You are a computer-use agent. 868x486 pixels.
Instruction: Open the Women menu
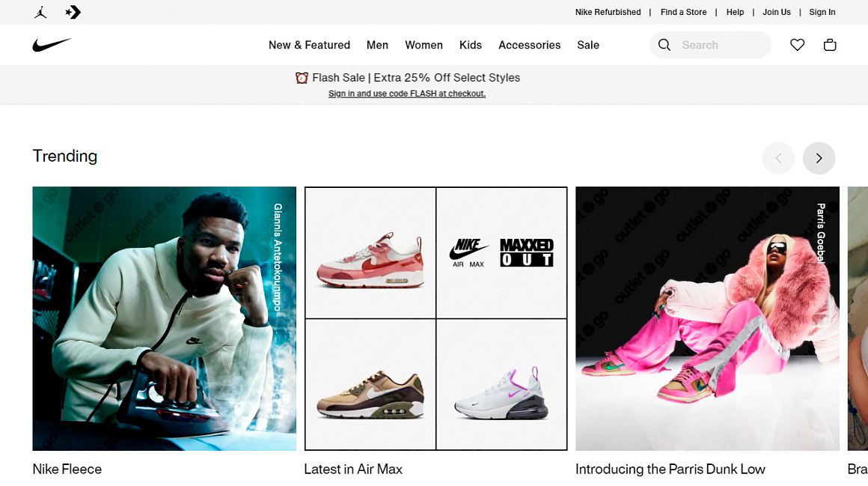(x=424, y=45)
